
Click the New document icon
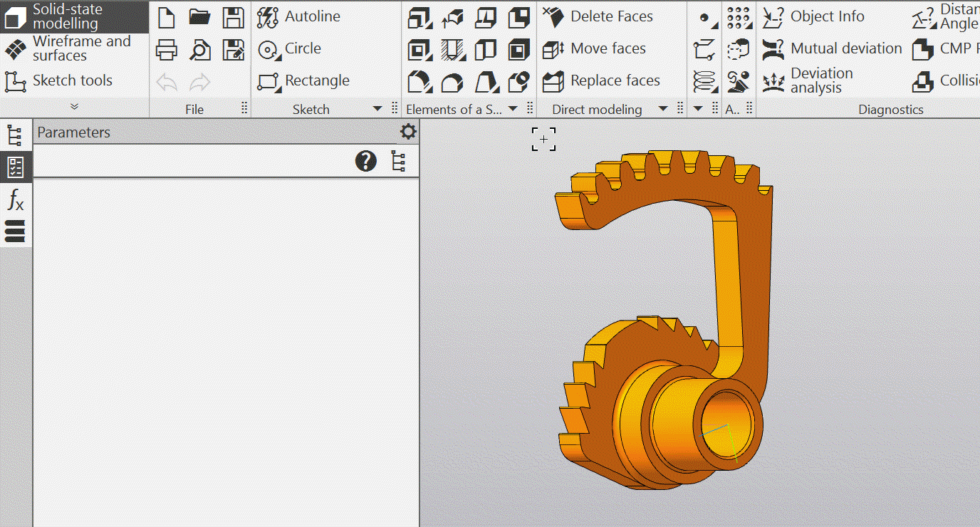166,17
